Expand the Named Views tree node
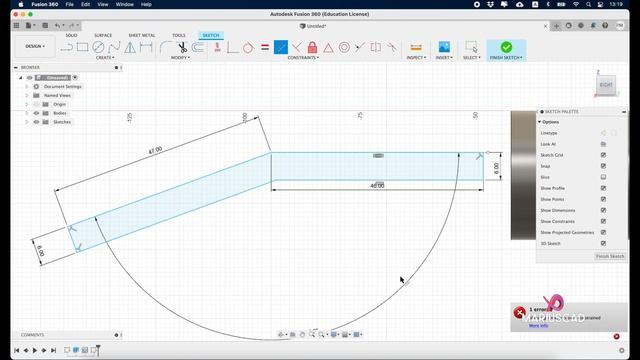The width and height of the screenshot is (640, 360). 27,96
